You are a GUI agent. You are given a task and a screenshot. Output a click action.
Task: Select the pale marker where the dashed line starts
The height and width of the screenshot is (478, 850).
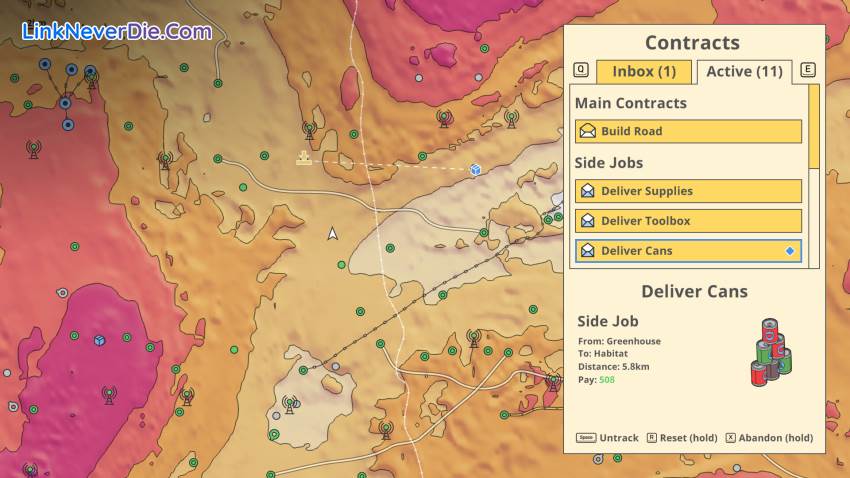click(x=303, y=158)
